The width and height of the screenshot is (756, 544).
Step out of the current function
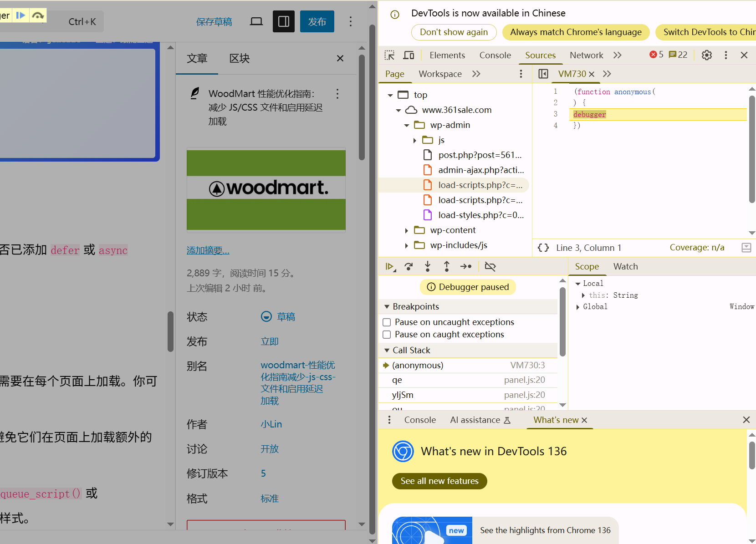(x=447, y=266)
